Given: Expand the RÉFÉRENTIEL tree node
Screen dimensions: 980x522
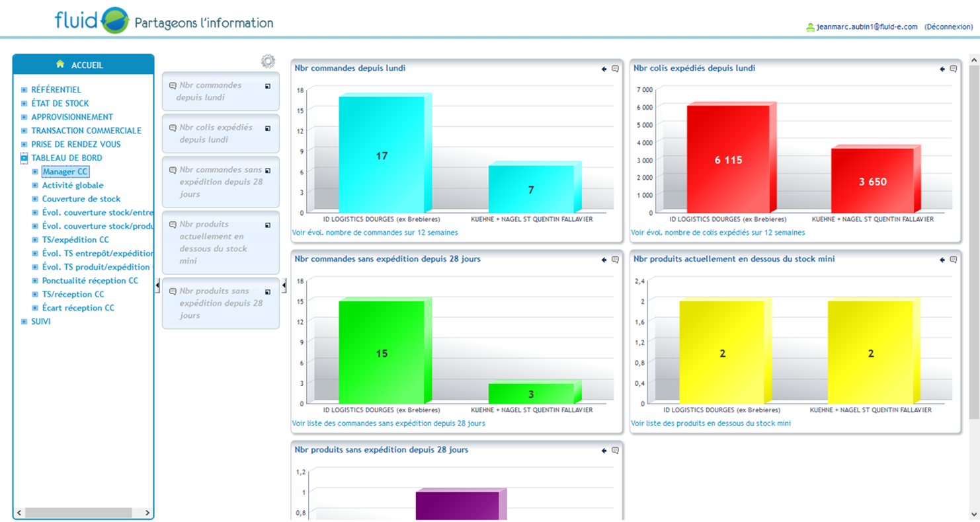Looking at the screenshot, I should click(24, 90).
